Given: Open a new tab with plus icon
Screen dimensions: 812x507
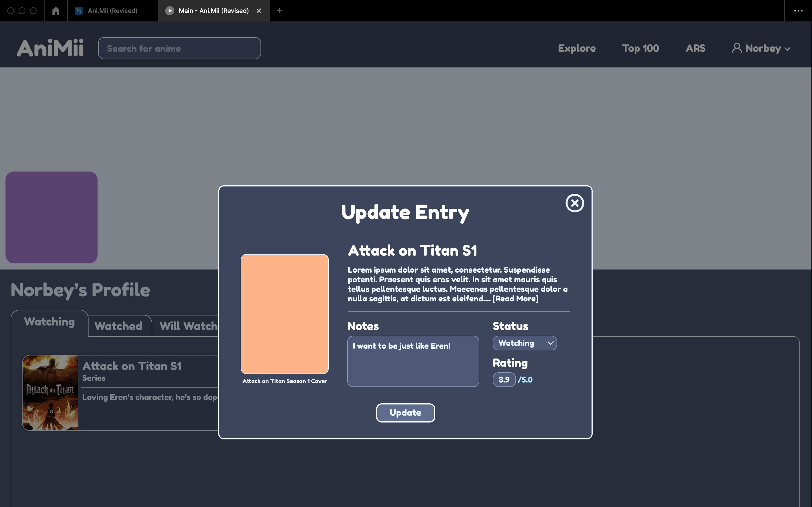Looking at the screenshot, I should (279, 11).
